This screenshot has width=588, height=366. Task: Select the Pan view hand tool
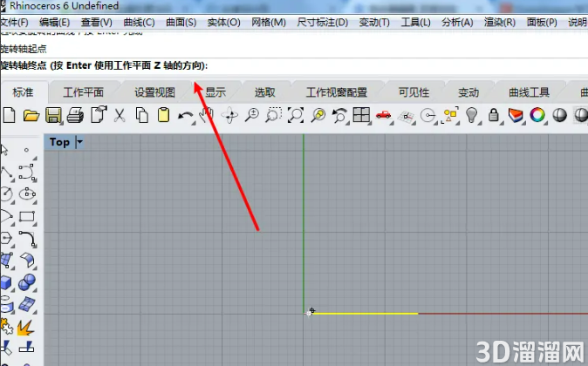click(x=207, y=115)
